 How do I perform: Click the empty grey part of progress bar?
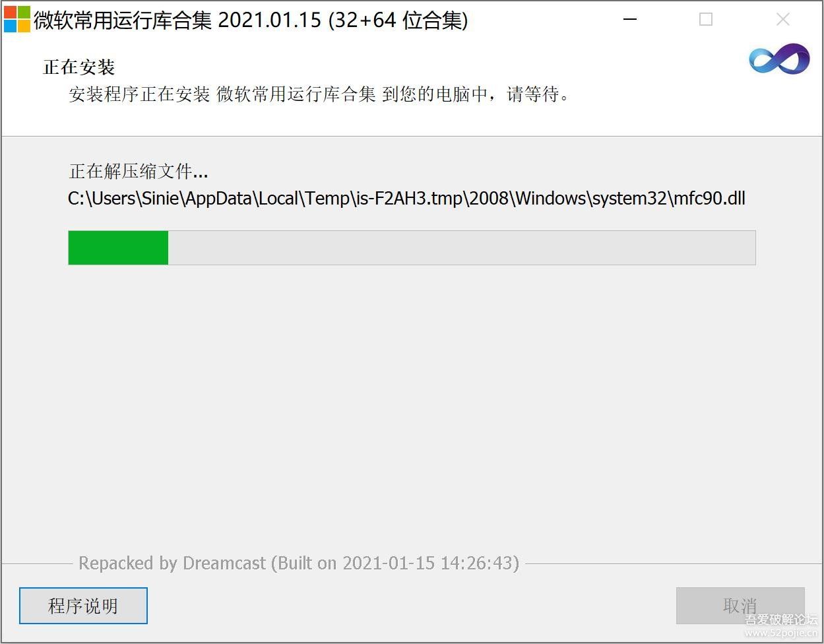(462, 247)
